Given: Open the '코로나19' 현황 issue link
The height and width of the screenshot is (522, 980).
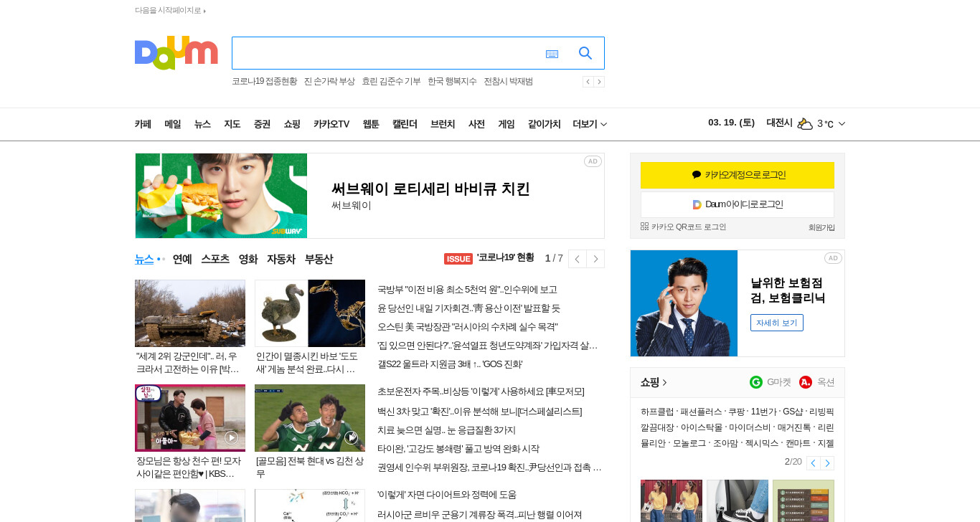Looking at the screenshot, I should pos(506,258).
